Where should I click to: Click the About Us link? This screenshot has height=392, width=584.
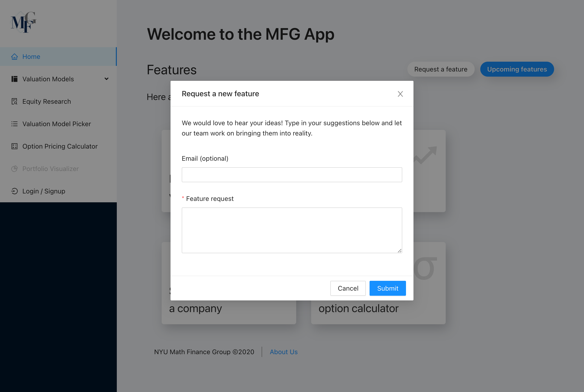(x=283, y=352)
